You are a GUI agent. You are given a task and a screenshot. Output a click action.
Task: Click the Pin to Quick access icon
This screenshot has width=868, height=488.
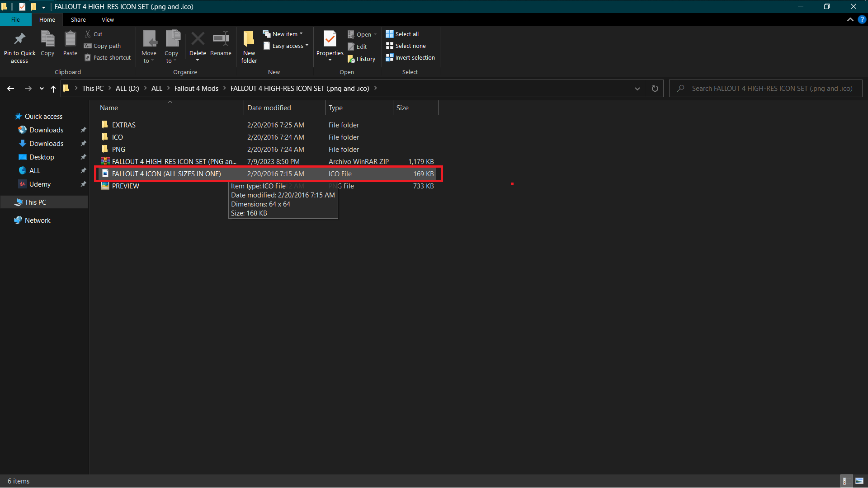click(x=19, y=39)
